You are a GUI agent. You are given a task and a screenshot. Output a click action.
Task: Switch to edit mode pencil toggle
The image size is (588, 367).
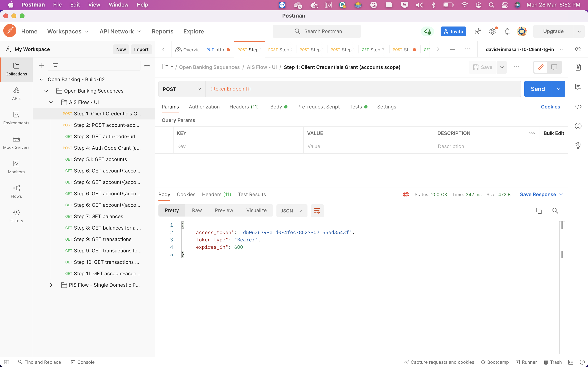pyautogui.click(x=540, y=67)
